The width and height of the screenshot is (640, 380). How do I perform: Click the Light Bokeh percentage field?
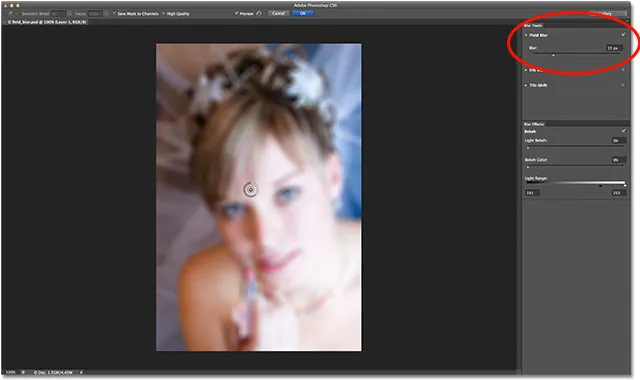point(618,140)
